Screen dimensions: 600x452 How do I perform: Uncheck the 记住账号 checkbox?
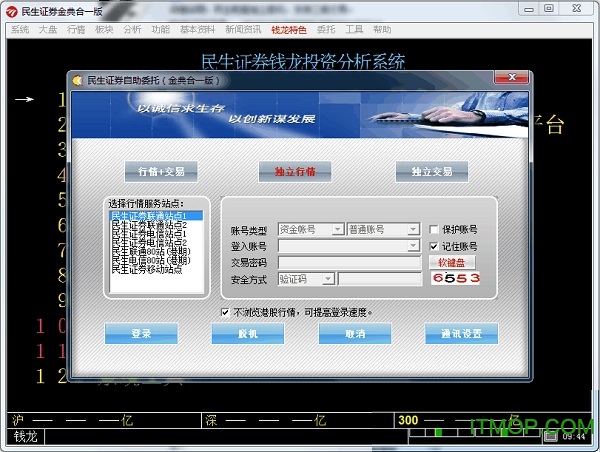[434, 246]
